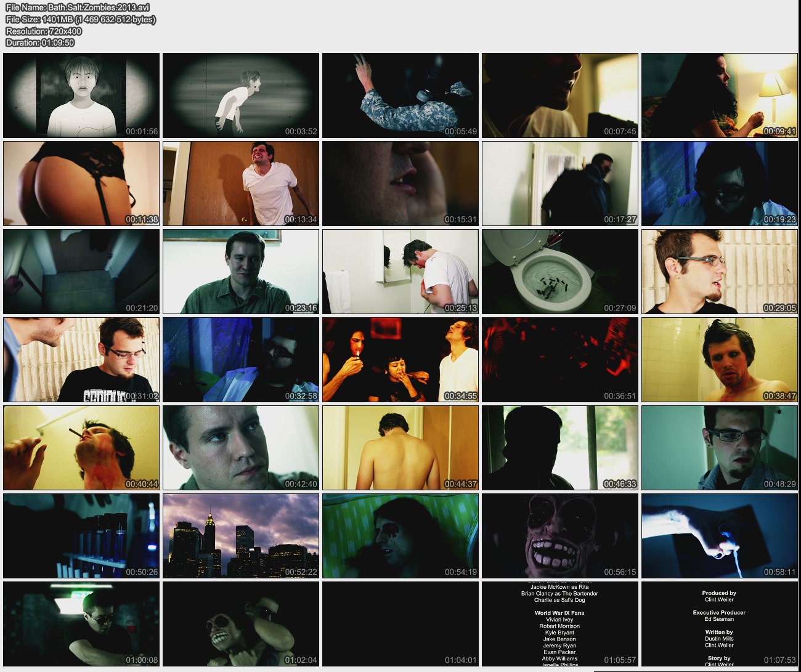Click the Duration 01:09:50 text

40,43
